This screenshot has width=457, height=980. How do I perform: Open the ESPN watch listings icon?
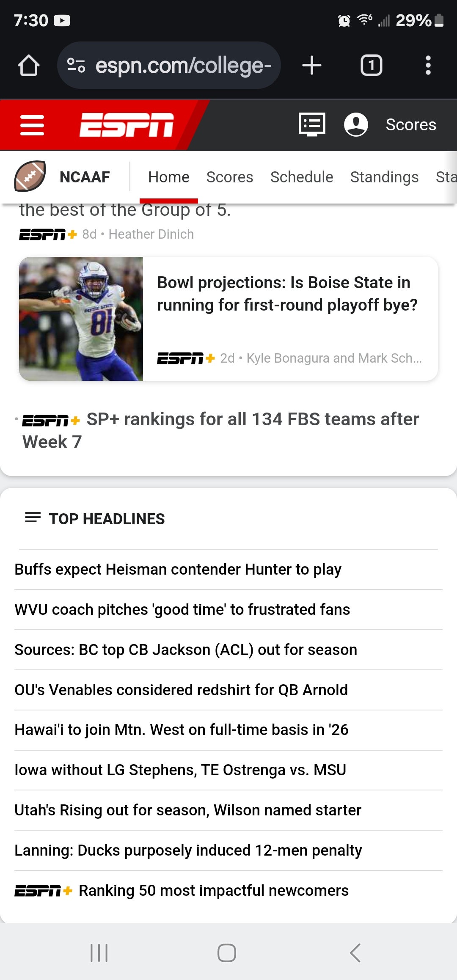coord(312,124)
